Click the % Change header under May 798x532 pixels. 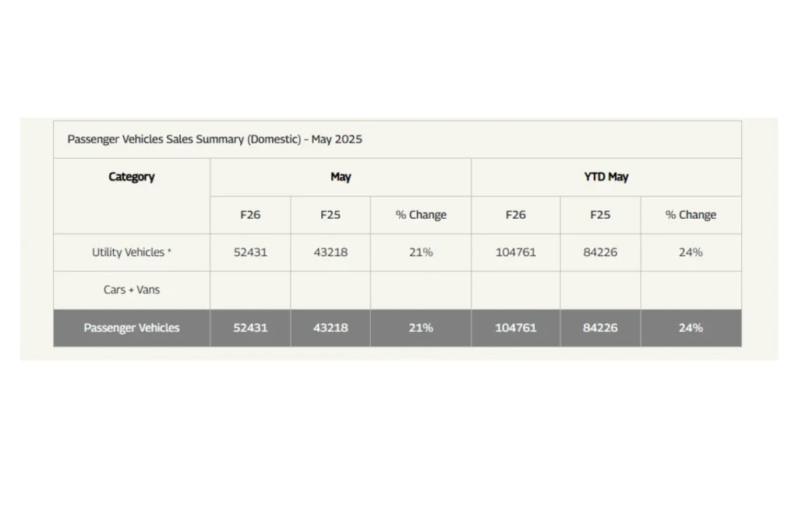421,215
